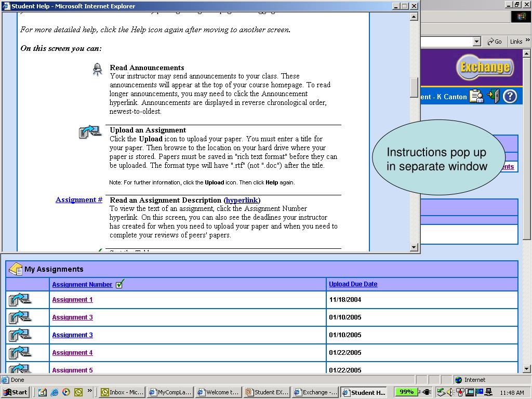
Task: Click the bell icon beside Read Announcements
Action: coord(97,69)
